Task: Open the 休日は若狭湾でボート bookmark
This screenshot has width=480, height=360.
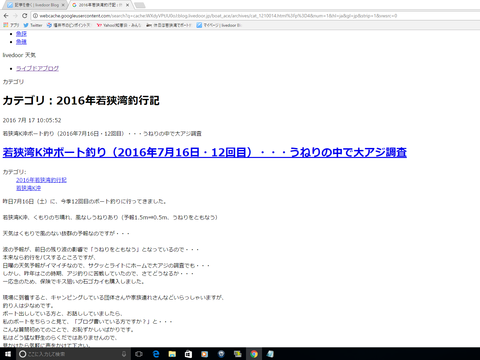Action: tap(169, 25)
